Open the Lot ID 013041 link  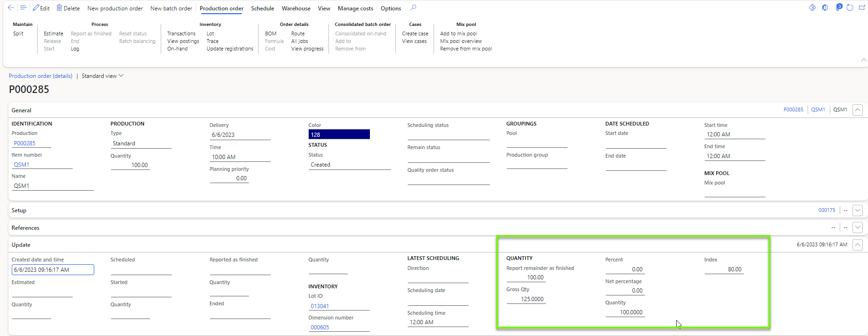pyautogui.click(x=320, y=306)
